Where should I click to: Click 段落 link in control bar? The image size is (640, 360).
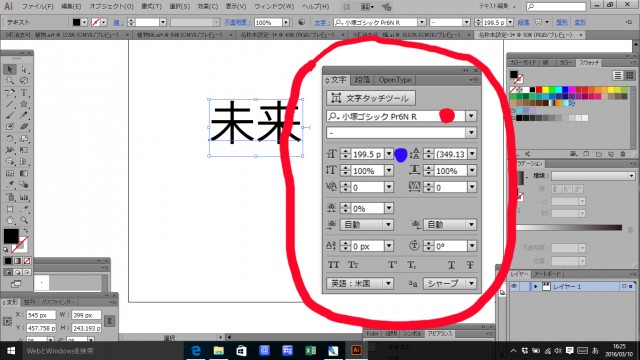tap(523, 22)
